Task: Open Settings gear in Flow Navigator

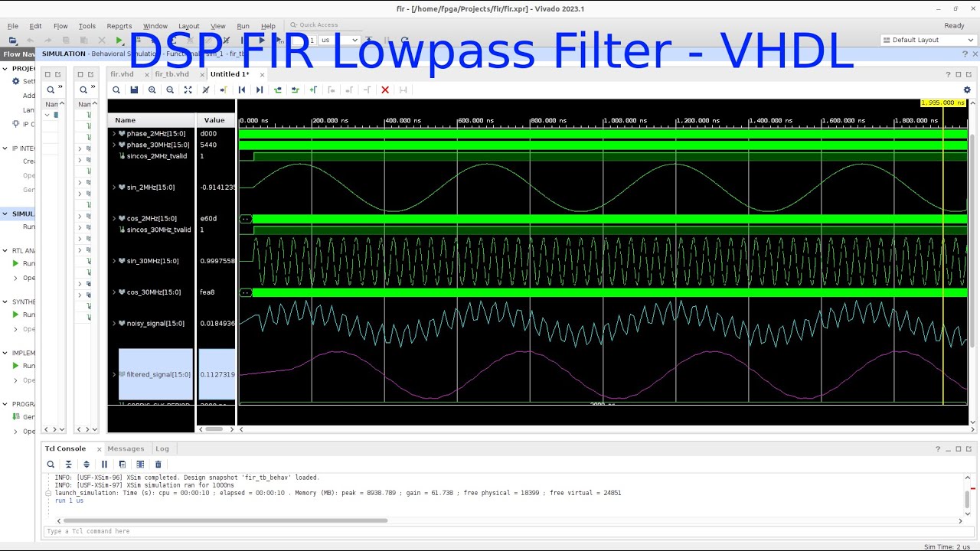Action: tap(15, 81)
